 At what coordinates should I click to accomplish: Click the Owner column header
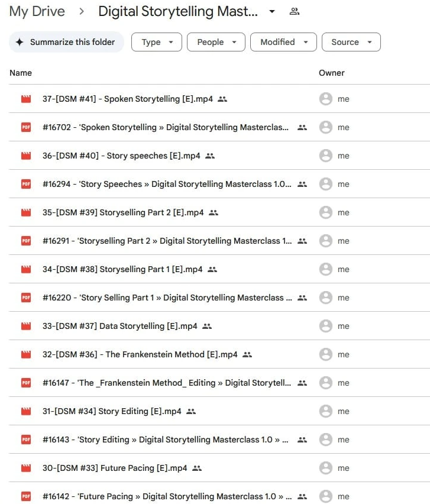331,73
